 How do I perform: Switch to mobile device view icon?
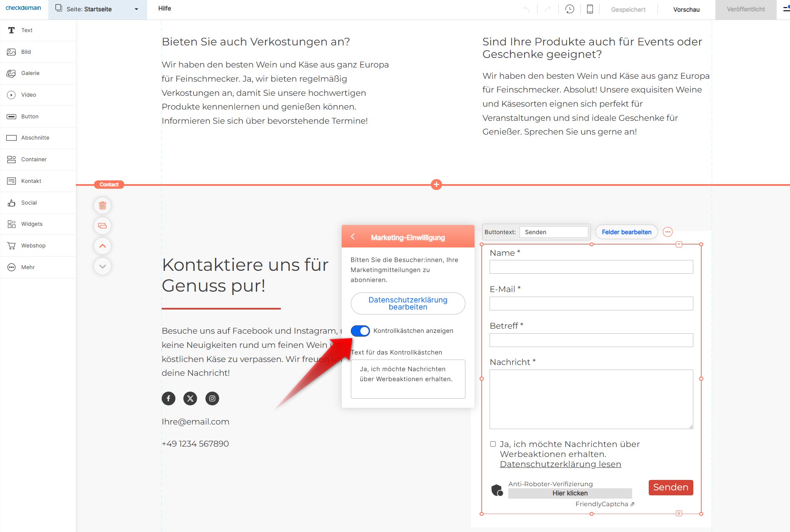click(590, 9)
